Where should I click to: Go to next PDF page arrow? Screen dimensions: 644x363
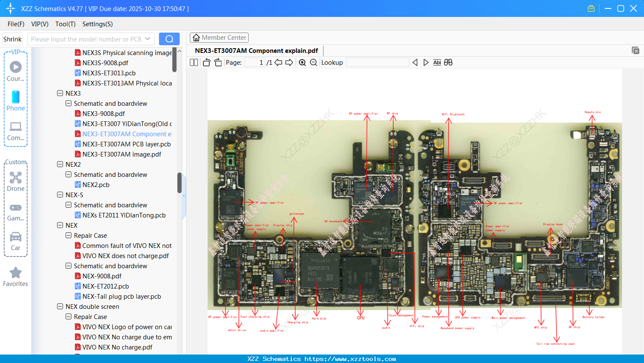[x=289, y=63]
